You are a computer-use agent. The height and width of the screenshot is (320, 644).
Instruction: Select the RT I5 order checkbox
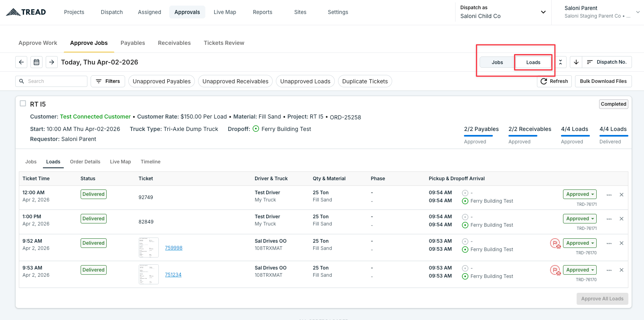(23, 103)
